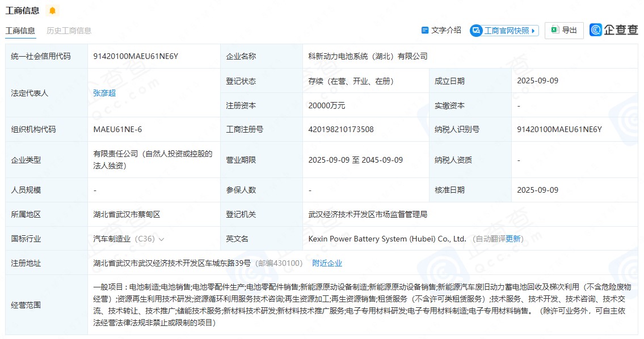Click business term 2025-09-09 至 2045-09-09
Image resolution: width=644 pixels, height=339 pixels.
(356, 160)
